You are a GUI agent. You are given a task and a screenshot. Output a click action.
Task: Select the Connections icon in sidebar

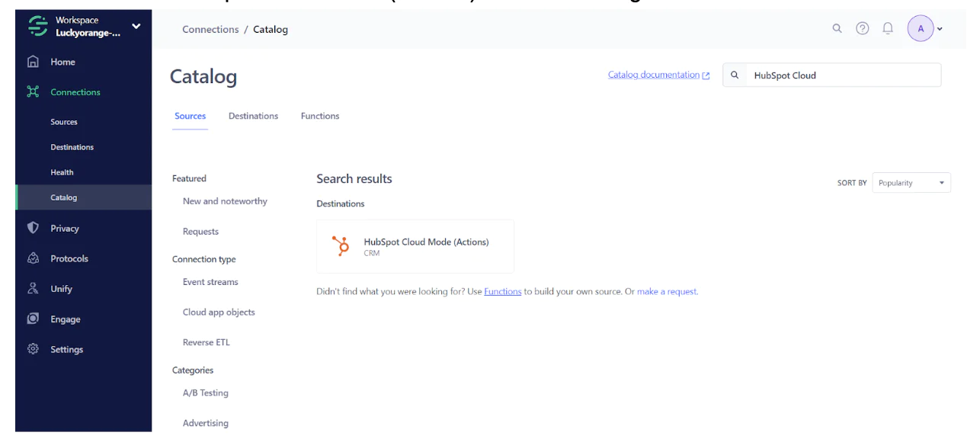pos(33,91)
